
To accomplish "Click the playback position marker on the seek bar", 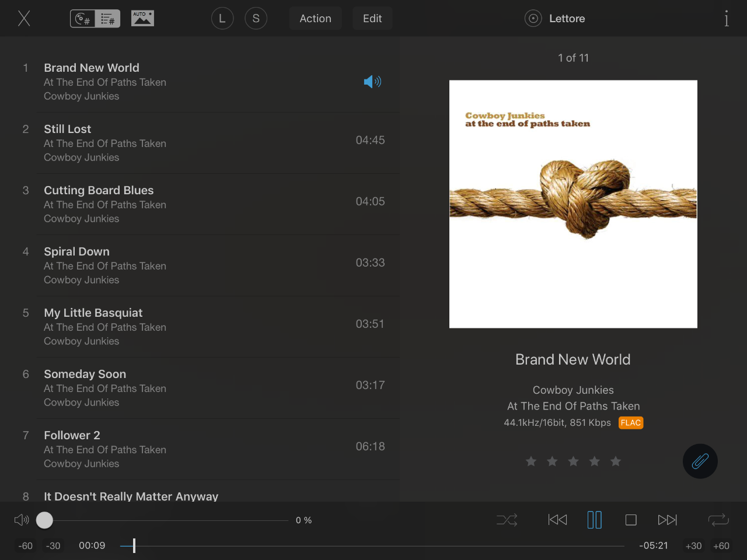I will point(134,546).
